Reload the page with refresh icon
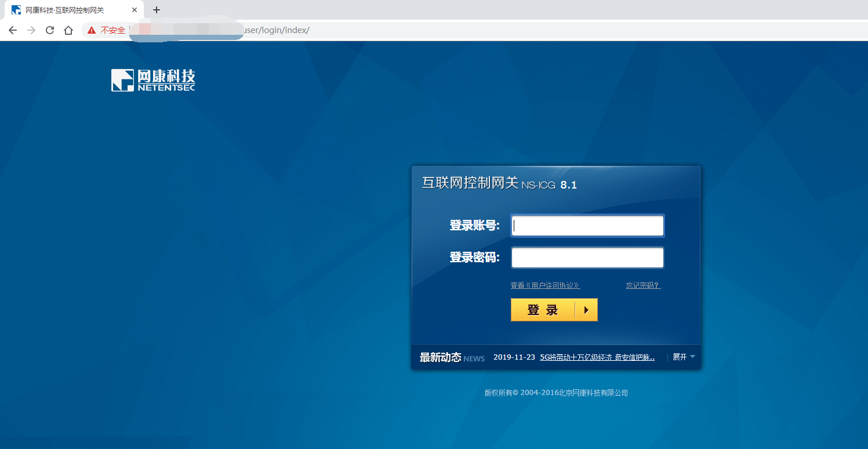 tap(50, 30)
